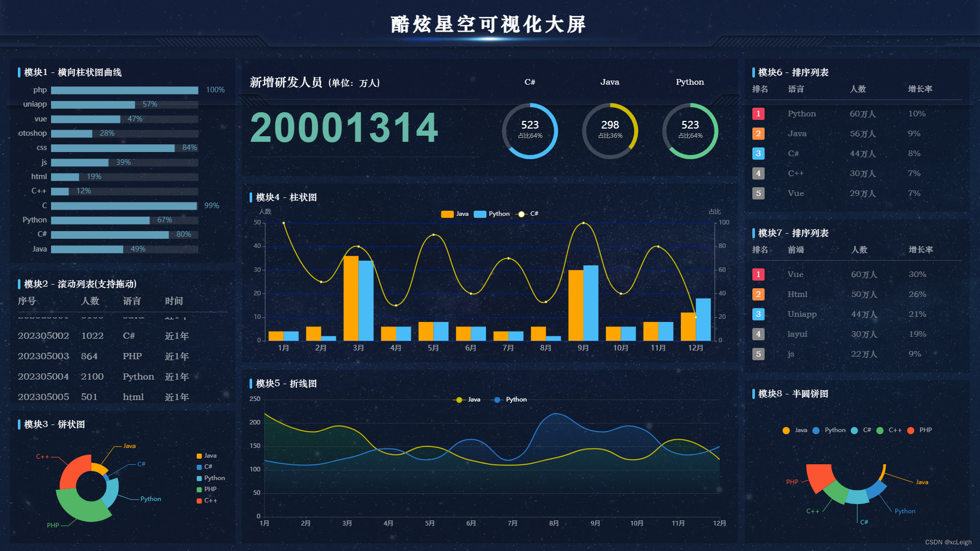
Task: Click the rank 1 badge in the Vue 60万人 row
Action: coord(758,274)
